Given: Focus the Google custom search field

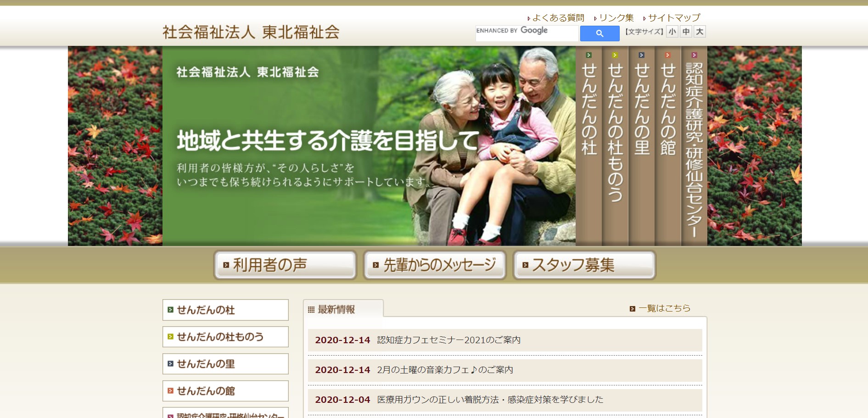Looking at the screenshot, I should [527, 33].
